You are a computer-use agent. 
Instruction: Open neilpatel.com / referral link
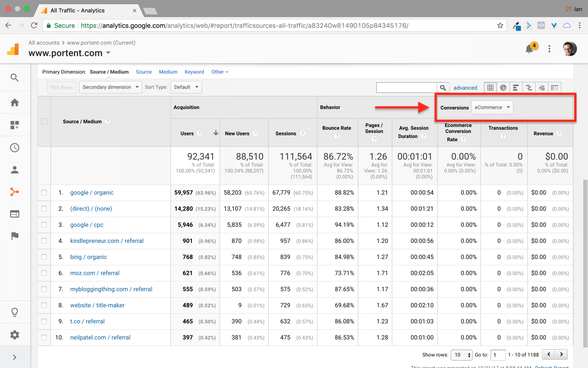(x=100, y=337)
